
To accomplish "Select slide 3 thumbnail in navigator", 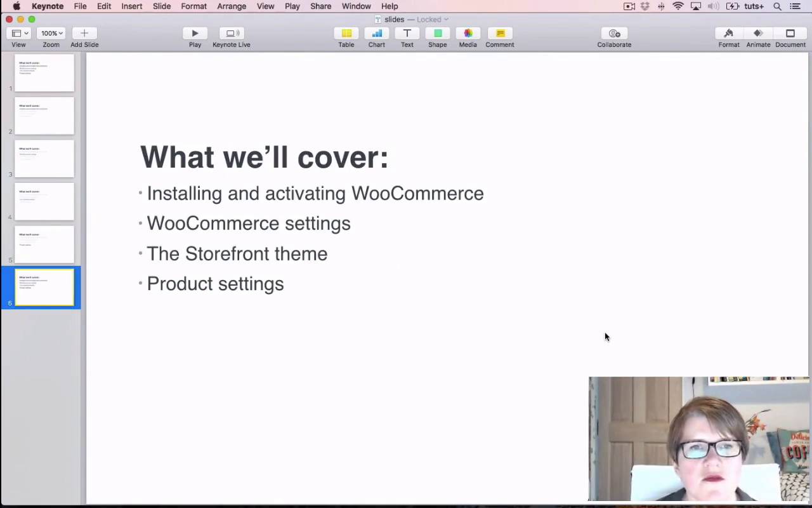I will [44, 159].
